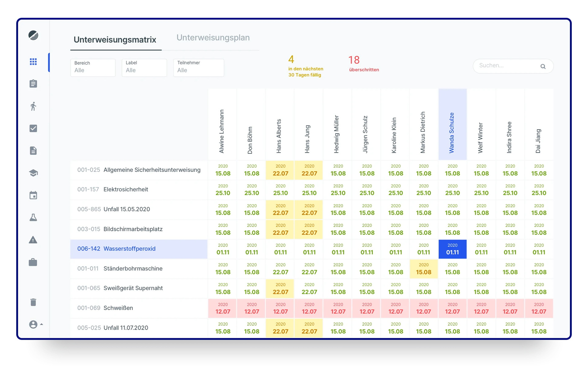This screenshot has width=588, height=368.
Task: Click the graduation cap training icon
Action: tap(33, 173)
